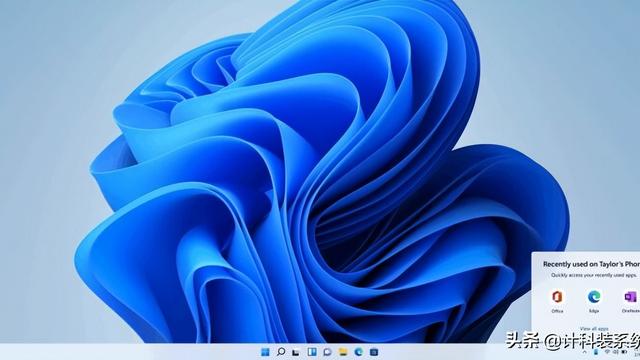Viewport: 640px width, 360px height.
Task: Click the battery icon in system tray
Action: (x=624, y=352)
